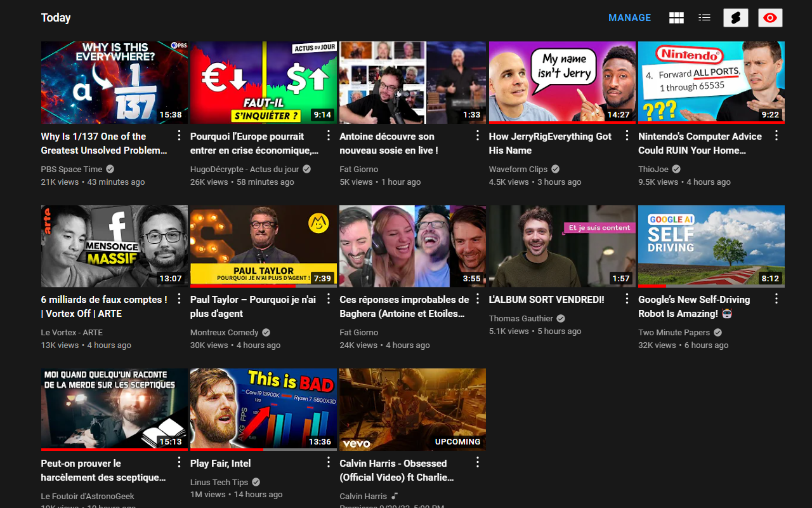Open video title 'Play Fair, Intel'
The image size is (812, 508).
tap(220, 464)
